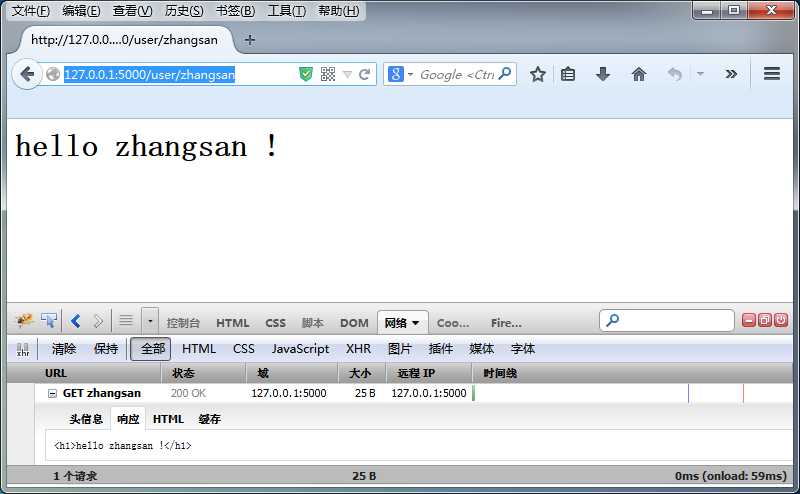
Task: Reload the page with refresh icon
Action: pyautogui.click(x=364, y=75)
